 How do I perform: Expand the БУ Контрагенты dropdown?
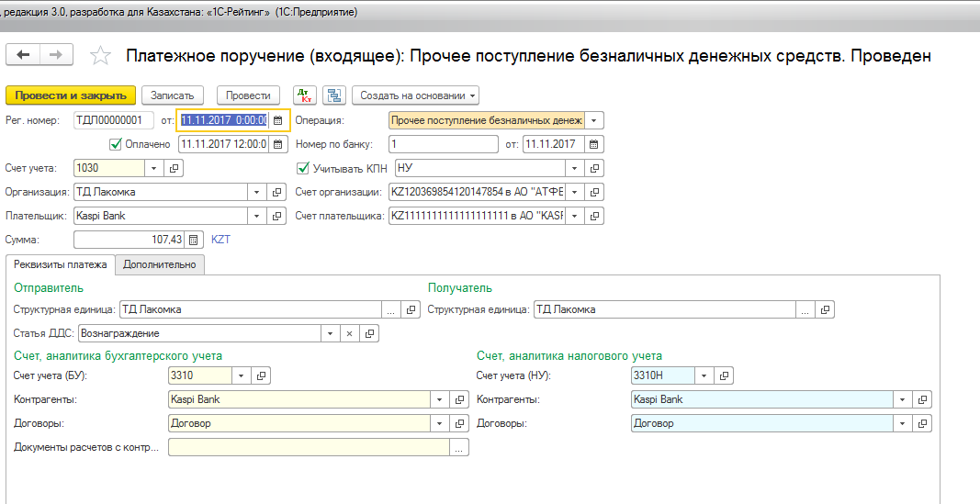tap(439, 399)
